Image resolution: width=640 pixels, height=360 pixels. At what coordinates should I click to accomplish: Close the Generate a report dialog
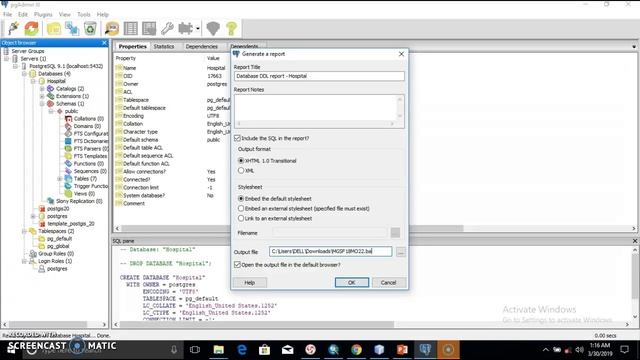coord(401,54)
